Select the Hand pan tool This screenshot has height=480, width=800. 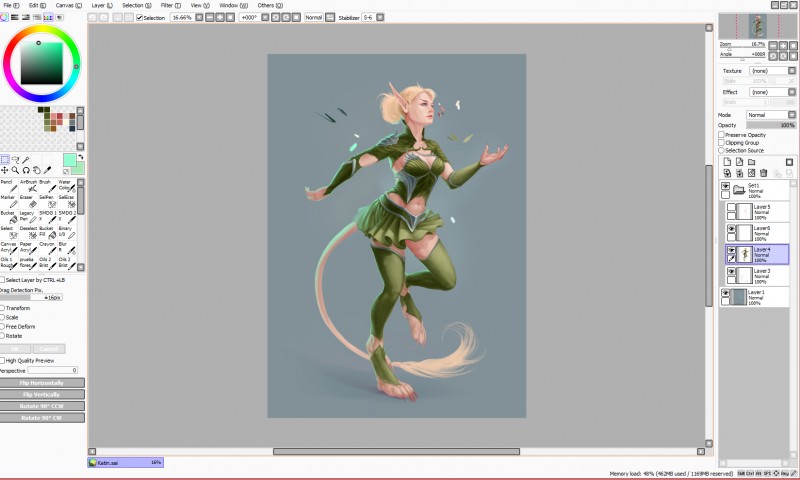[37, 170]
